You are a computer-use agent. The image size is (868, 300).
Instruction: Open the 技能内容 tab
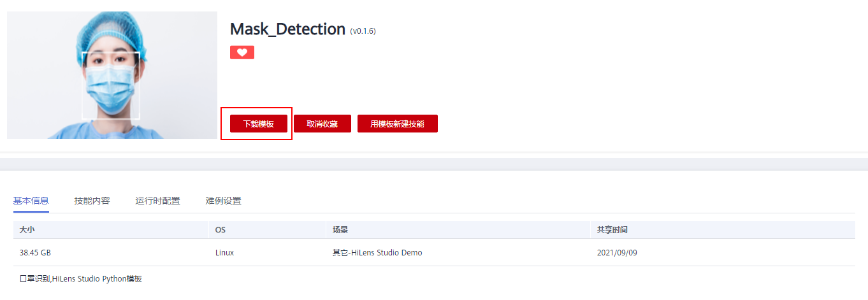[x=92, y=201]
